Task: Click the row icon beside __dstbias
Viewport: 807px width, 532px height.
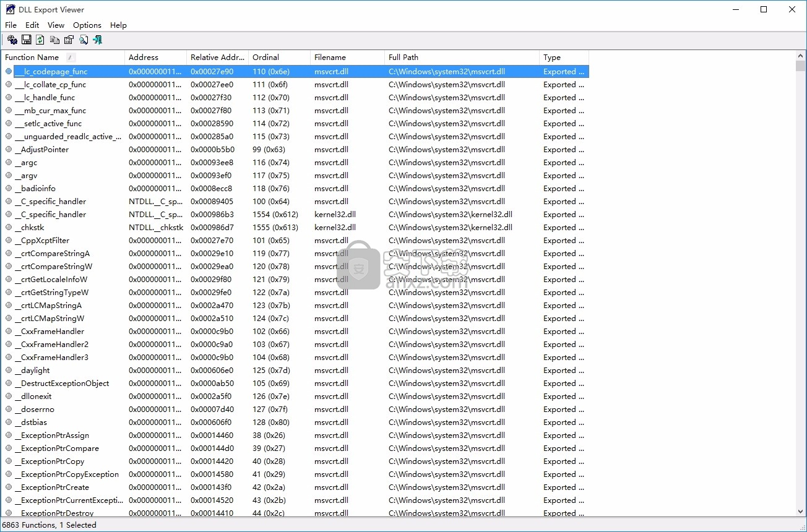Action: coord(9,423)
